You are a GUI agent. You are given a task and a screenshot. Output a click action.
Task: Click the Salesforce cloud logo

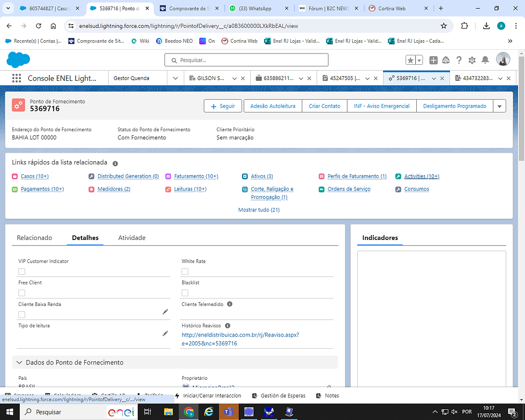[18, 60]
